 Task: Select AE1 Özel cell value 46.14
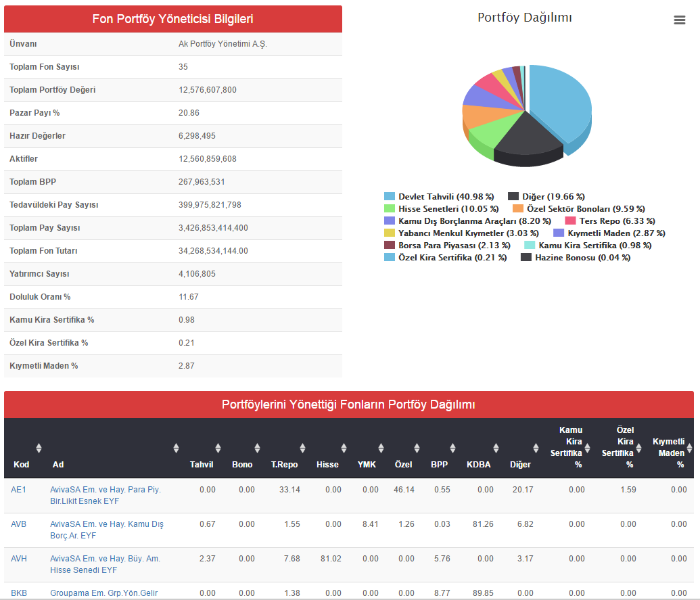(404, 490)
